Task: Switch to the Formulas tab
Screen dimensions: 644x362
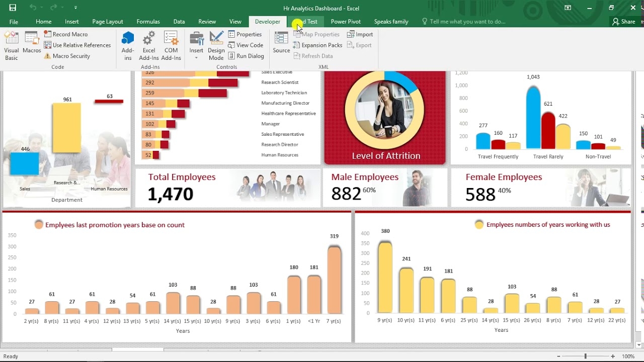Action: (148, 22)
